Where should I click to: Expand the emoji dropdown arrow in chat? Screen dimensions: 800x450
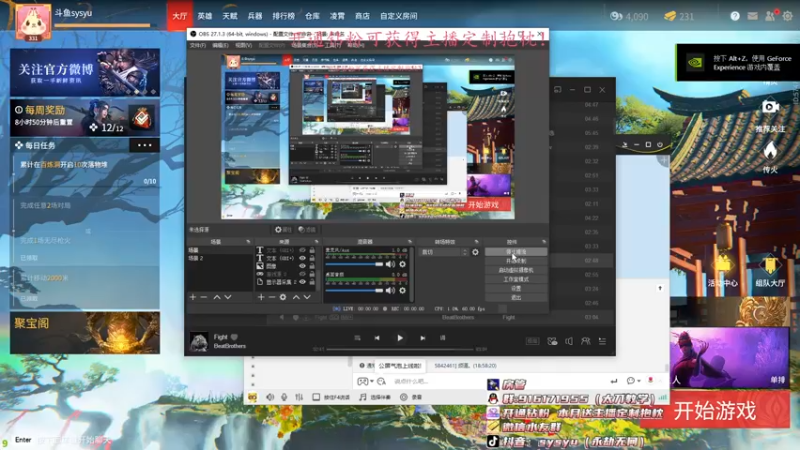click(x=372, y=382)
